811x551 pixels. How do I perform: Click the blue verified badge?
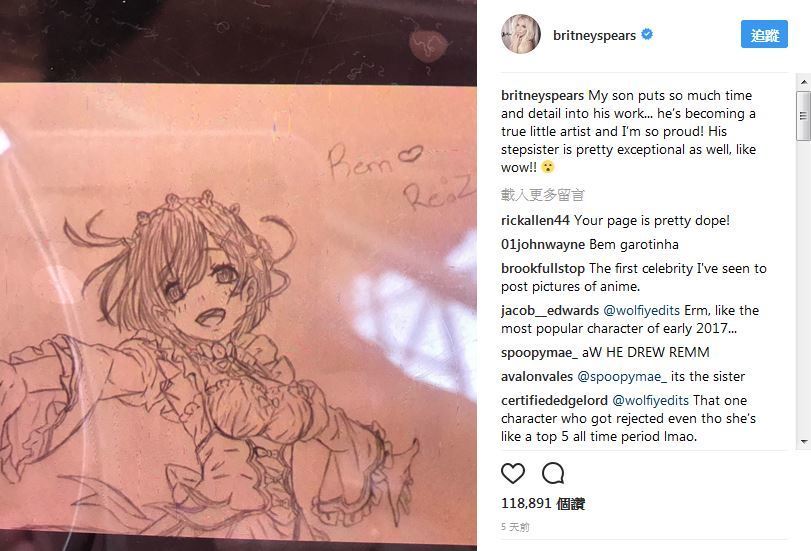[x=647, y=34]
